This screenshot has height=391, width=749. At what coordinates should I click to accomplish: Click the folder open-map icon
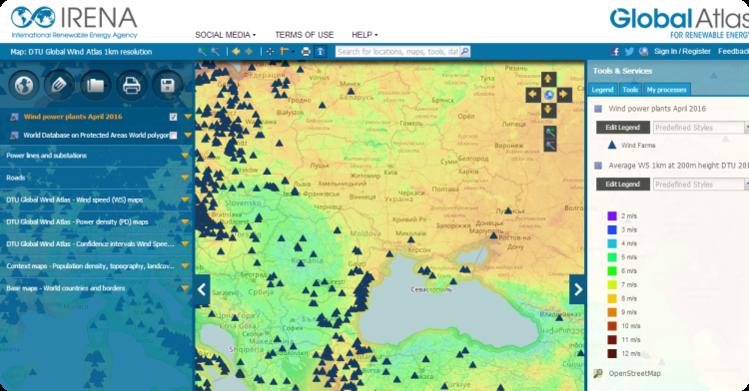tap(96, 85)
